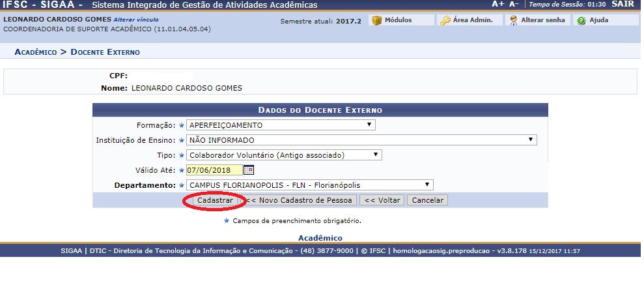Open the Instituição de Ensino dropdown

[x=361, y=140]
